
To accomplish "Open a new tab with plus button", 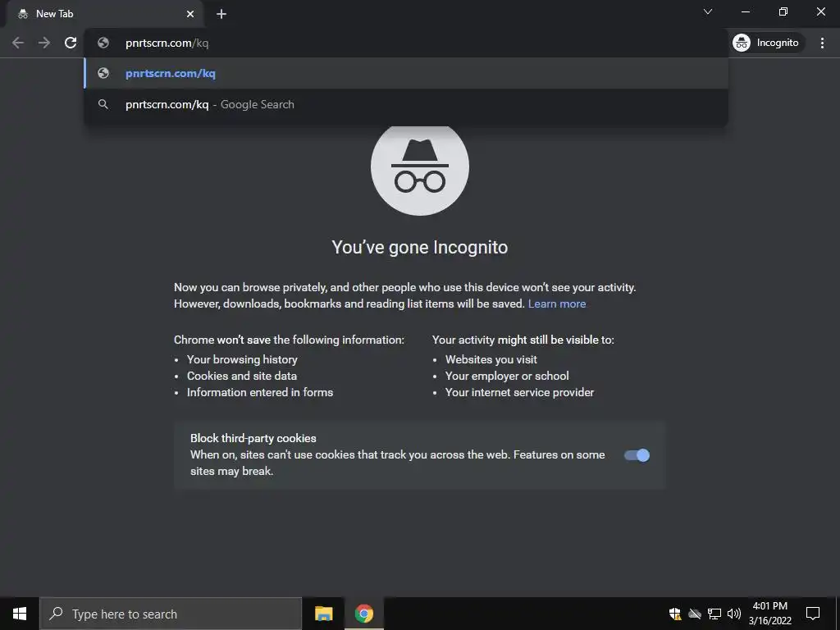I will coord(221,14).
